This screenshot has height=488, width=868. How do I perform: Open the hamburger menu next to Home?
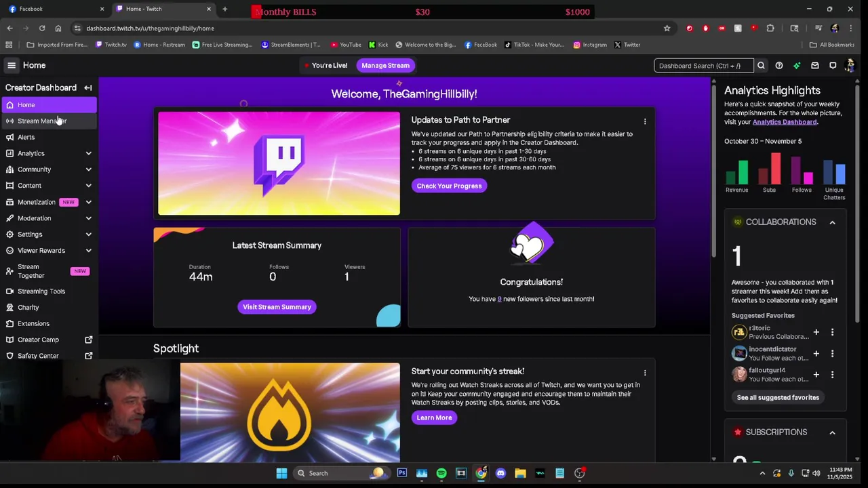tap(12, 65)
